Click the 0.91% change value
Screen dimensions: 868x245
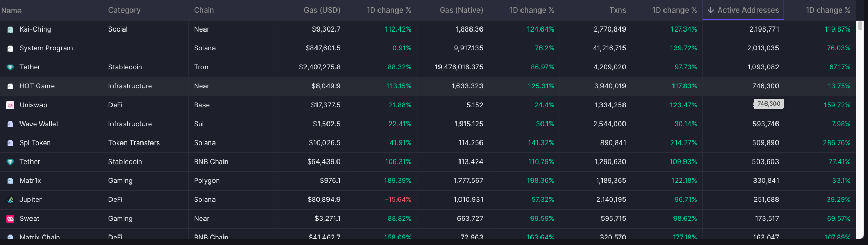(402, 48)
